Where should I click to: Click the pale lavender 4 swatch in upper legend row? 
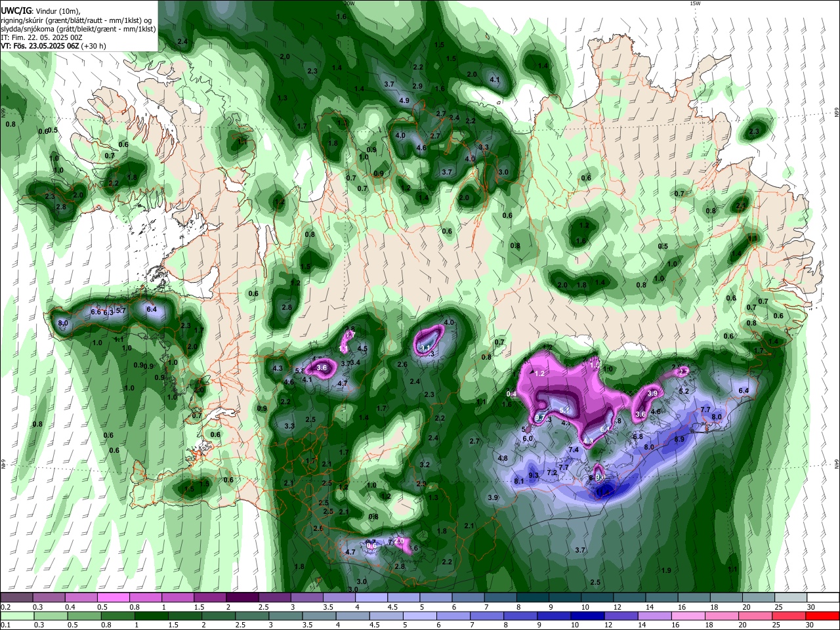point(371,598)
